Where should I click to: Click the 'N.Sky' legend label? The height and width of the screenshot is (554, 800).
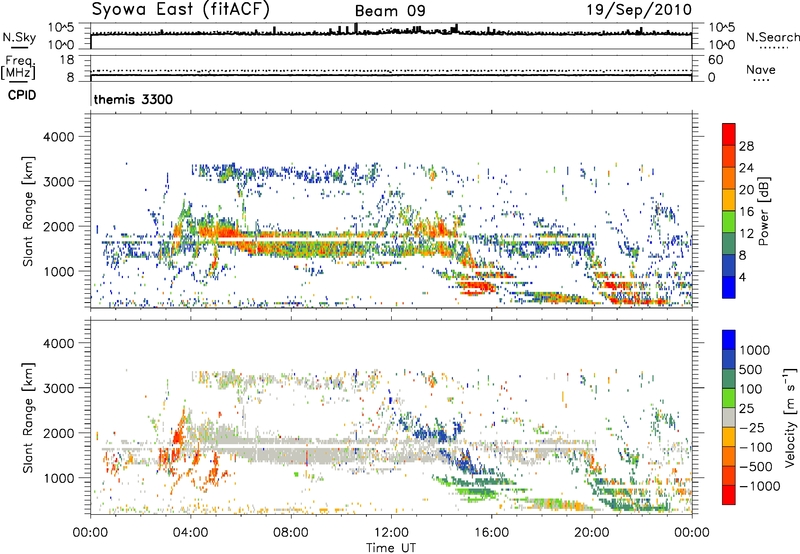click(19, 37)
